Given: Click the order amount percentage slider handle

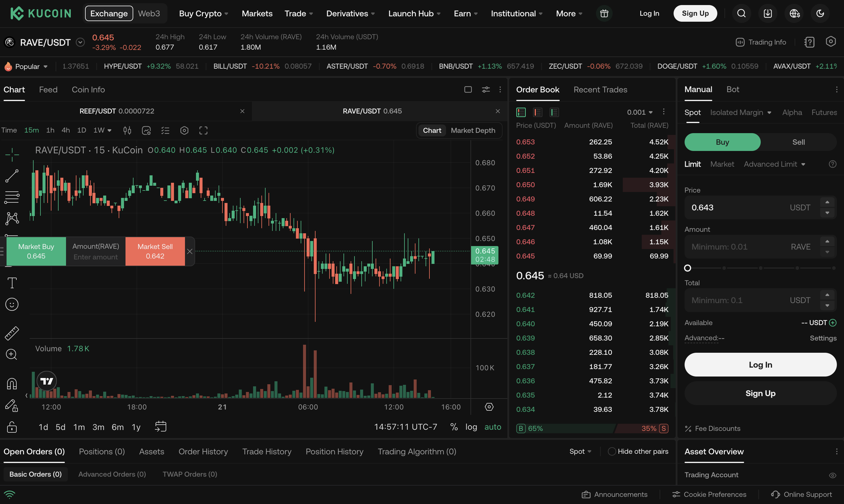Looking at the screenshot, I should 687,268.
